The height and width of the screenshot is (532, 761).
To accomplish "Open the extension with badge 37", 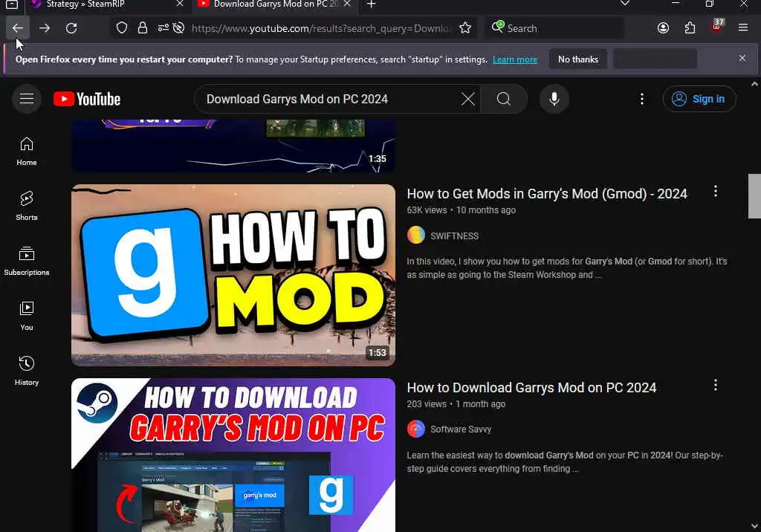I will coord(716,27).
